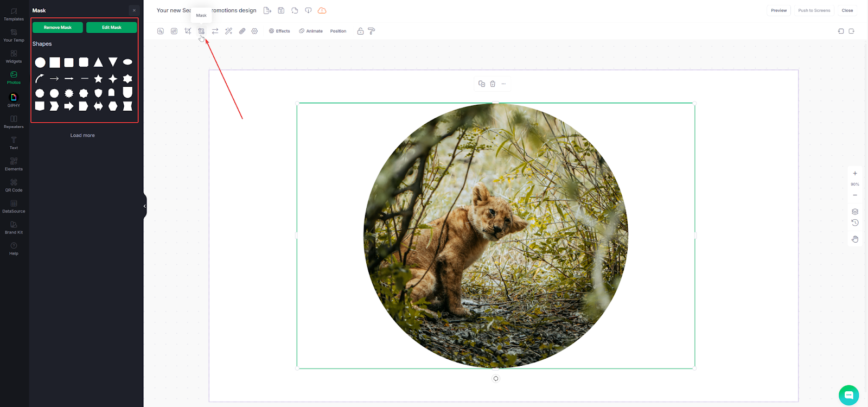Viewport: 868px width, 407px height.
Task: Open the Widgets sidebar tab
Action: click(14, 56)
